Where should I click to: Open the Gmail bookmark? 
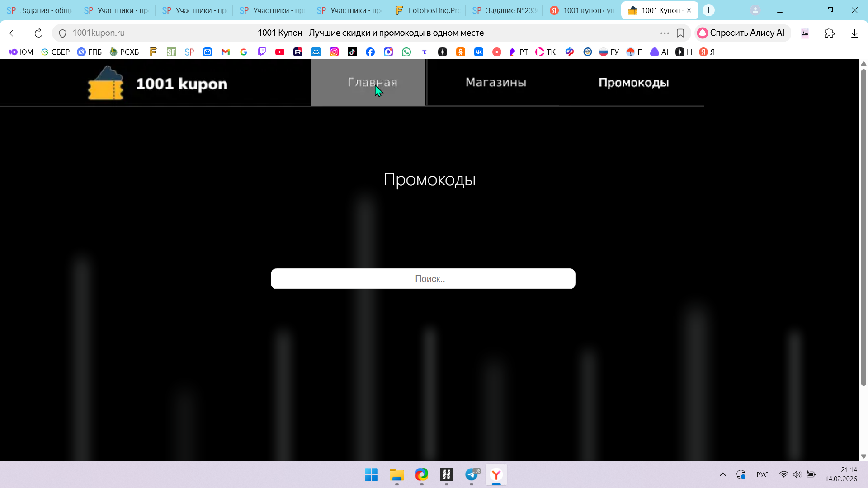[226, 52]
